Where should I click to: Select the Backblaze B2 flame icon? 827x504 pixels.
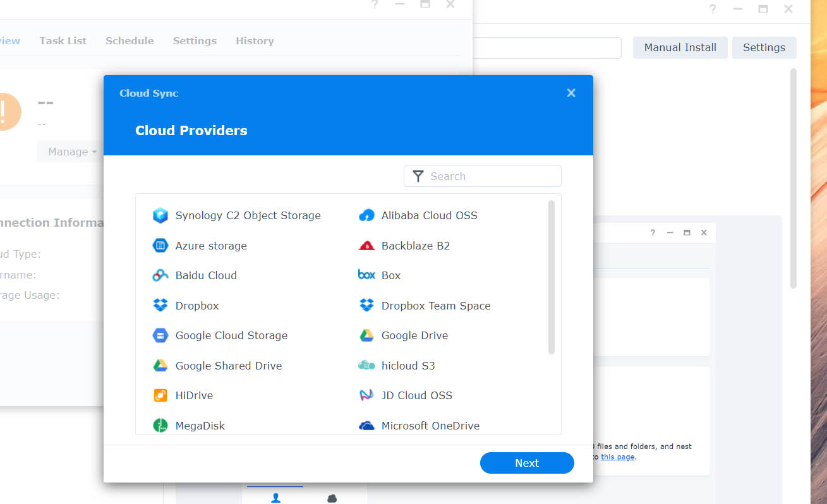click(x=366, y=246)
